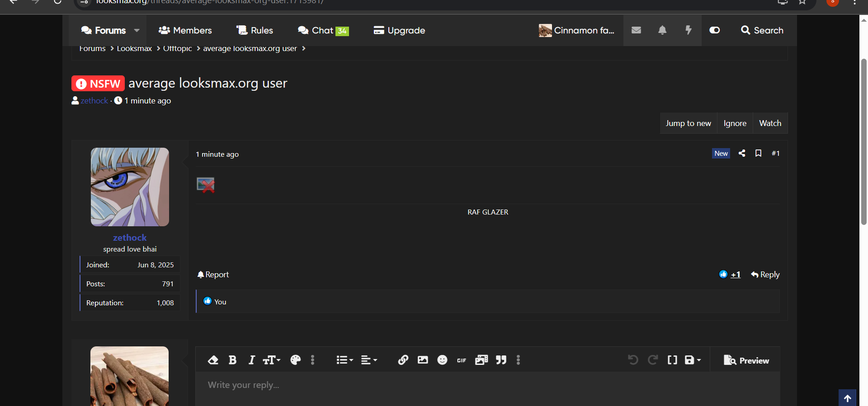This screenshot has height=406, width=868.
Task: Insert a GIF
Action: coord(462,360)
